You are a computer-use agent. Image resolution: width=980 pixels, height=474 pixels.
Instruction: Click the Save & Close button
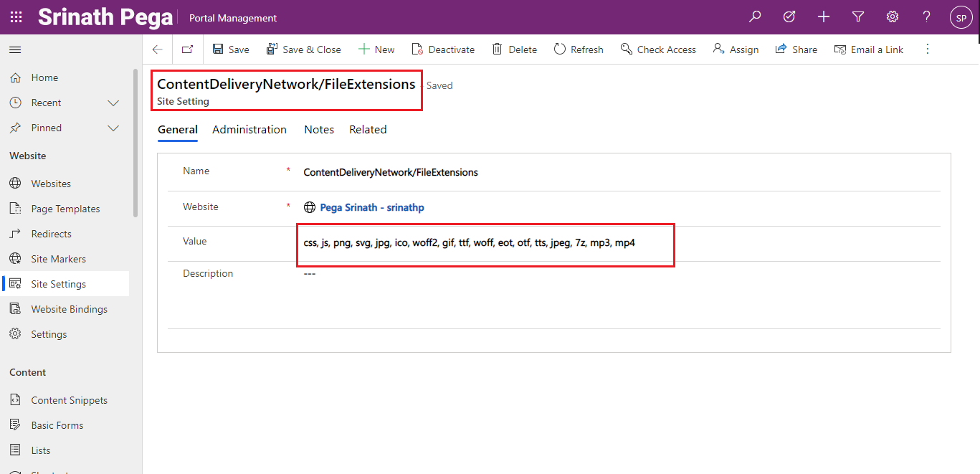(303, 49)
